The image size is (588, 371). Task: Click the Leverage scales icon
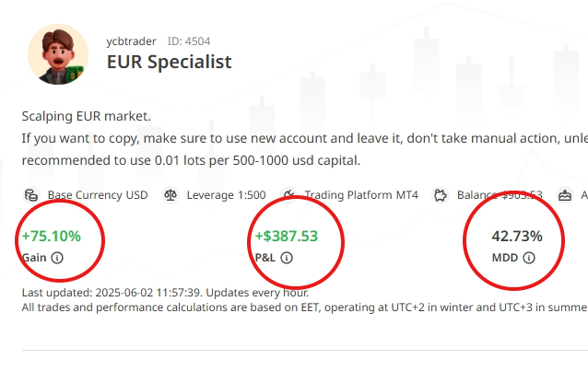point(170,195)
